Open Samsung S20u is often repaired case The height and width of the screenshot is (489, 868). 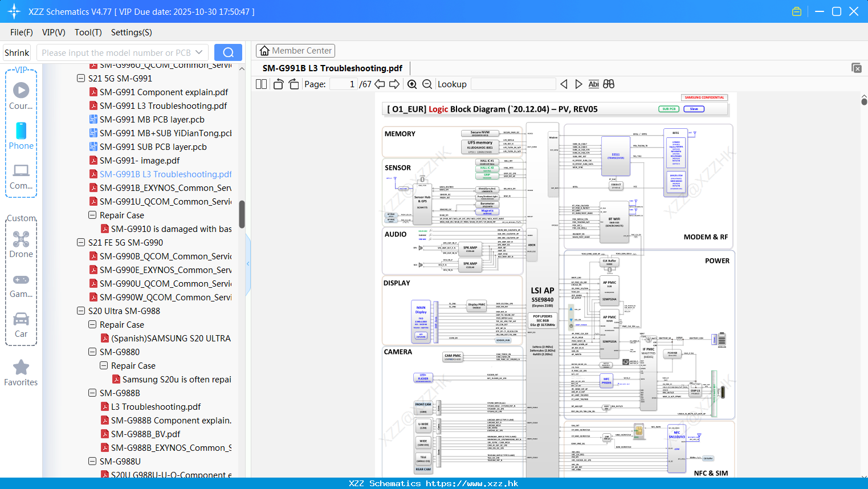click(x=172, y=380)
